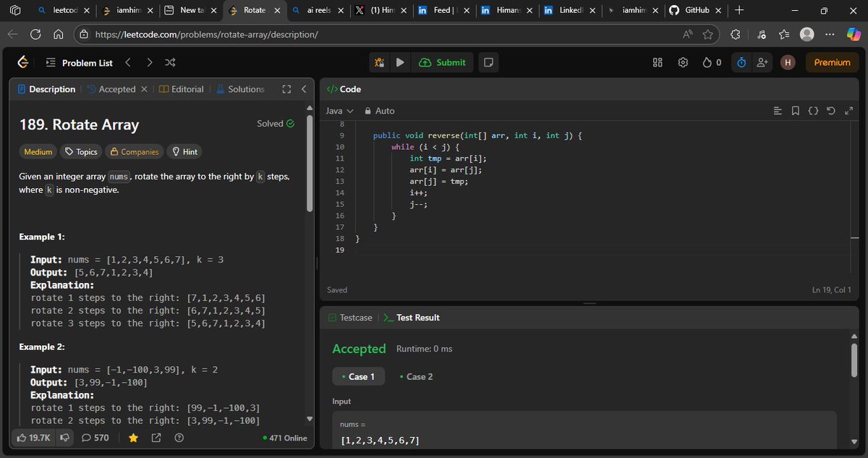Toggle the favorite star

[x=133, y=438]
